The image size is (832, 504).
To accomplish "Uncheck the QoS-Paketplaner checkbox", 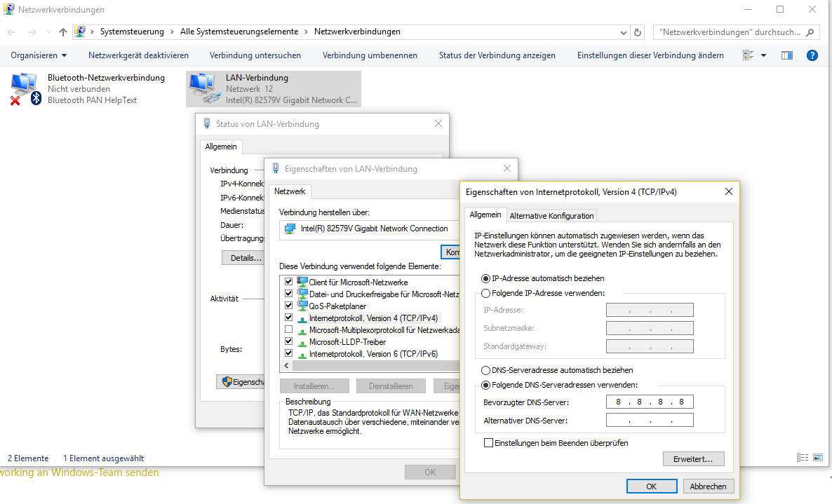I will coord(289,306).
